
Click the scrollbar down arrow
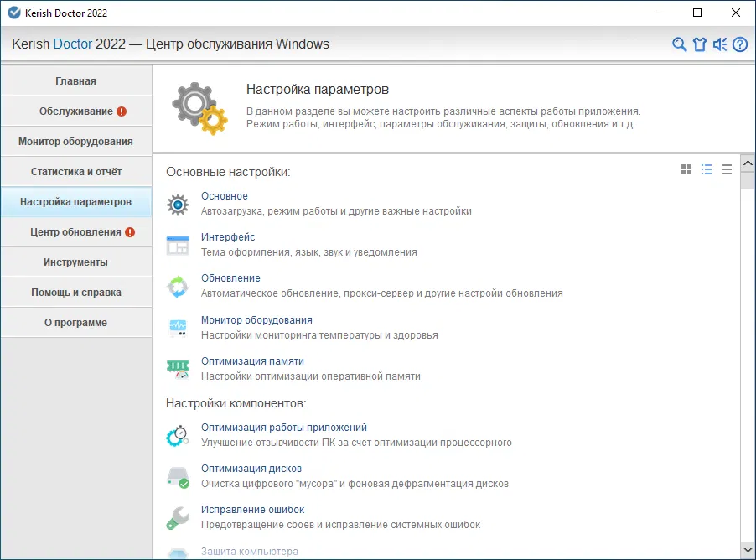748,550
